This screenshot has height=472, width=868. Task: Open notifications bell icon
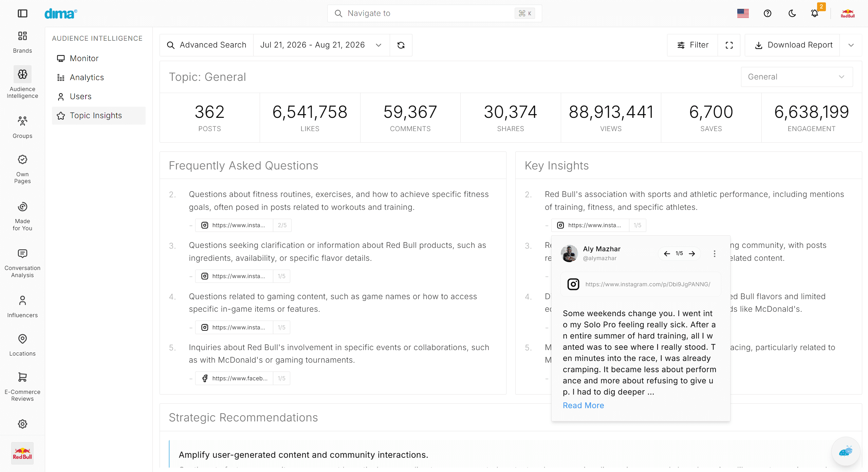[x=814, y=13]
